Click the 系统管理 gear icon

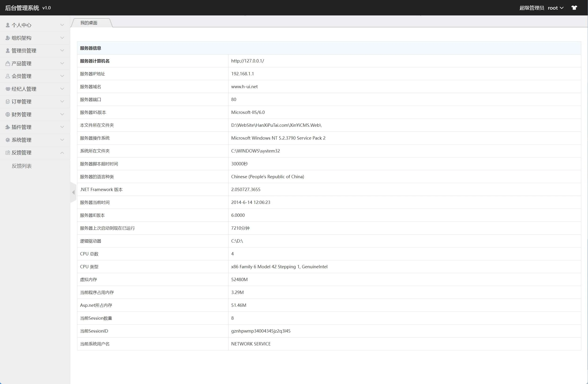tap(8, 140)
